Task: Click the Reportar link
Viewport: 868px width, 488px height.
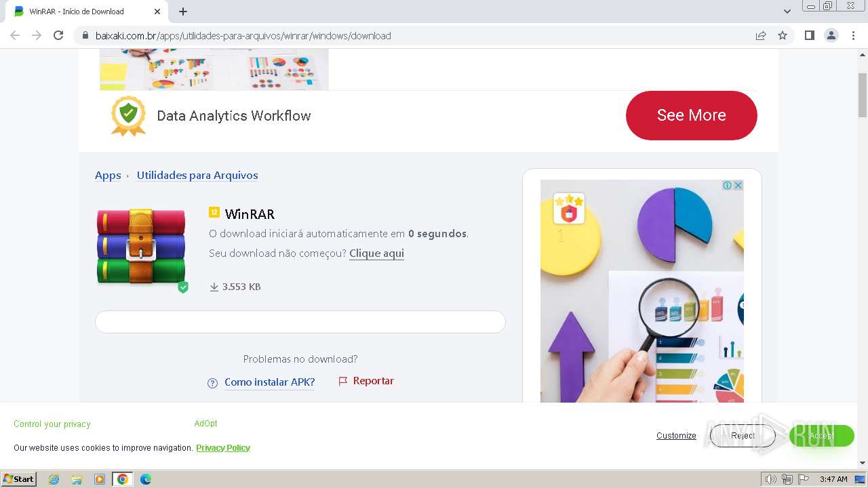Action: pos(374,381)
